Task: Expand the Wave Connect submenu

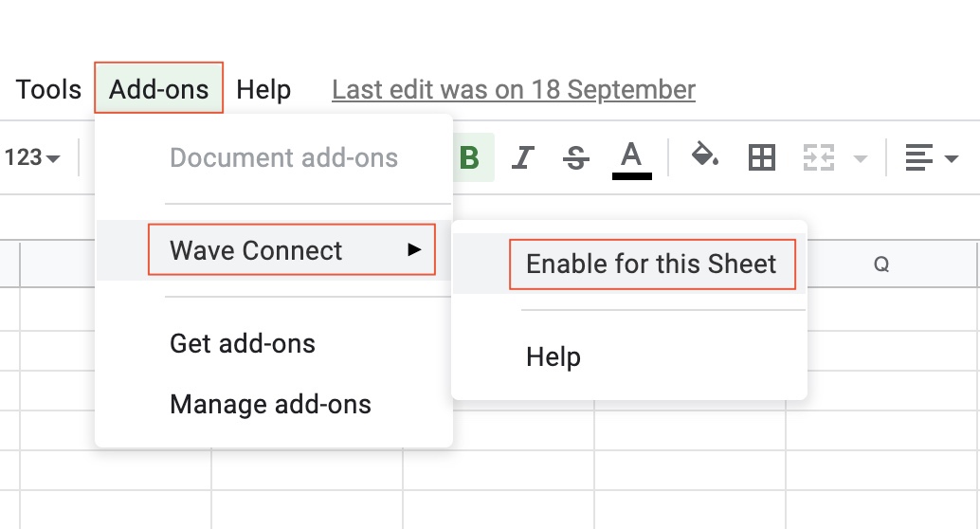Action: 292,250
